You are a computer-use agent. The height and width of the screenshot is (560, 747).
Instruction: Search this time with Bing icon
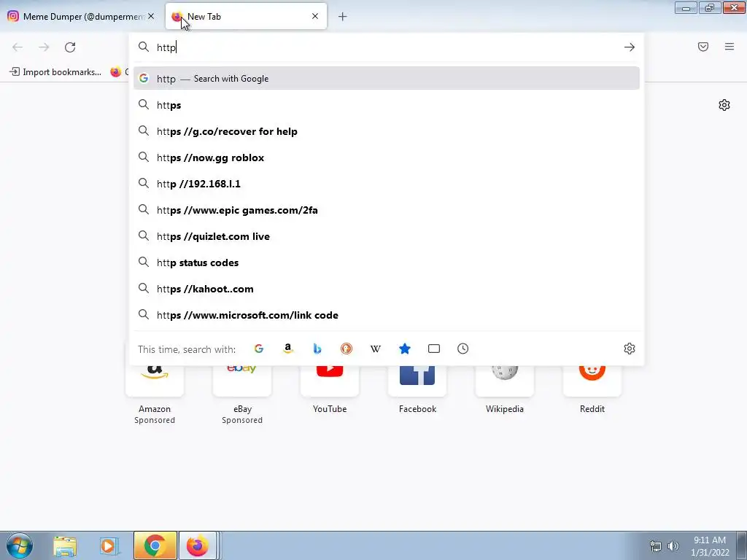point(317,349)
